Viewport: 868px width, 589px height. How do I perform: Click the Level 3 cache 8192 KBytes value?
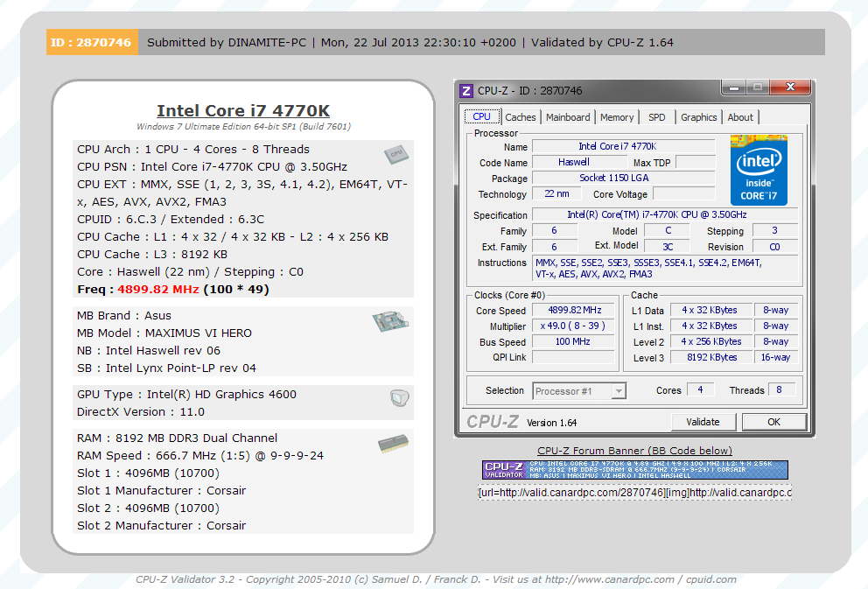pos(710,357)
